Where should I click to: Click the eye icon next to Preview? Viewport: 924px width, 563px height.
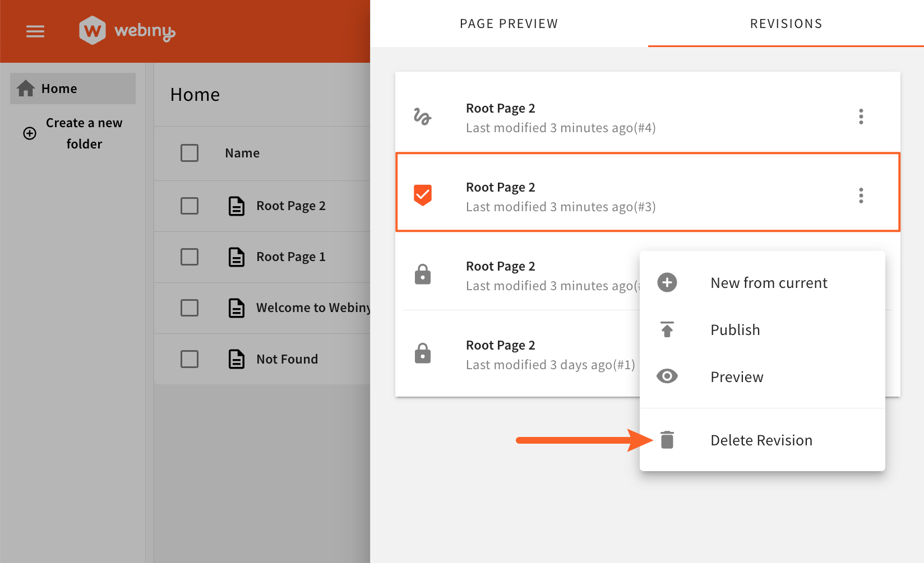click(x=667, y=376)
